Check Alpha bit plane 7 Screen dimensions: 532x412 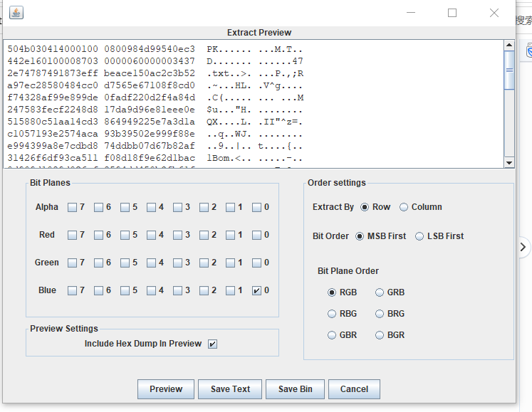pyautogui.click(x=72, y=207)
